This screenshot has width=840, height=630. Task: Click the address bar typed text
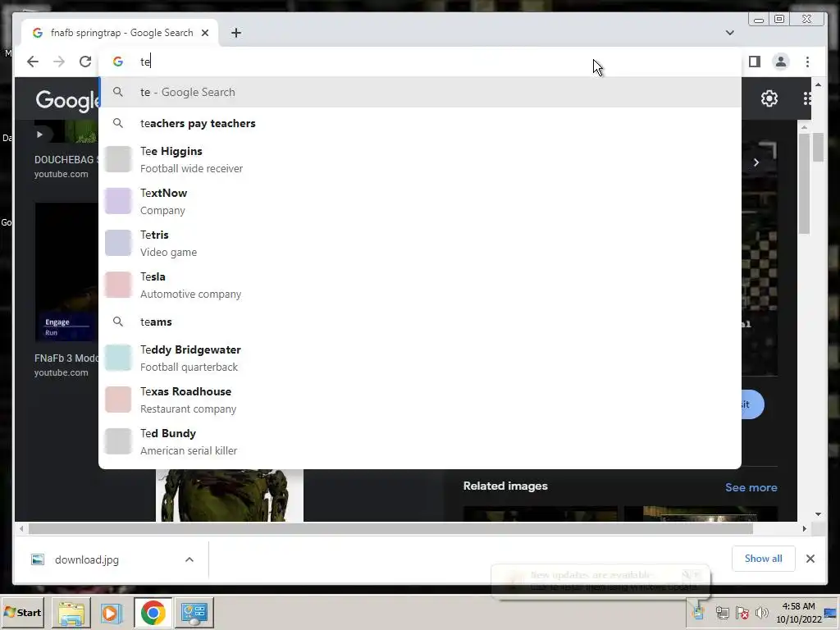point(145,62)
